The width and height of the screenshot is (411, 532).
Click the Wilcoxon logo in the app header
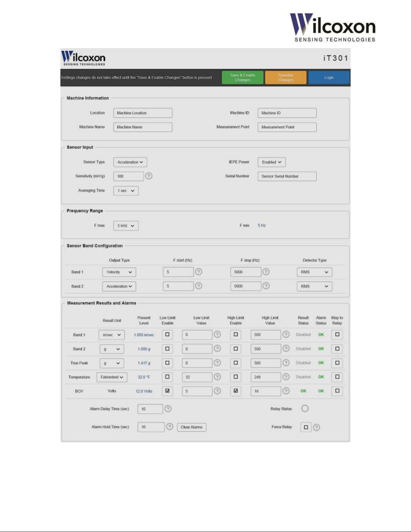[x=83, y=58]
